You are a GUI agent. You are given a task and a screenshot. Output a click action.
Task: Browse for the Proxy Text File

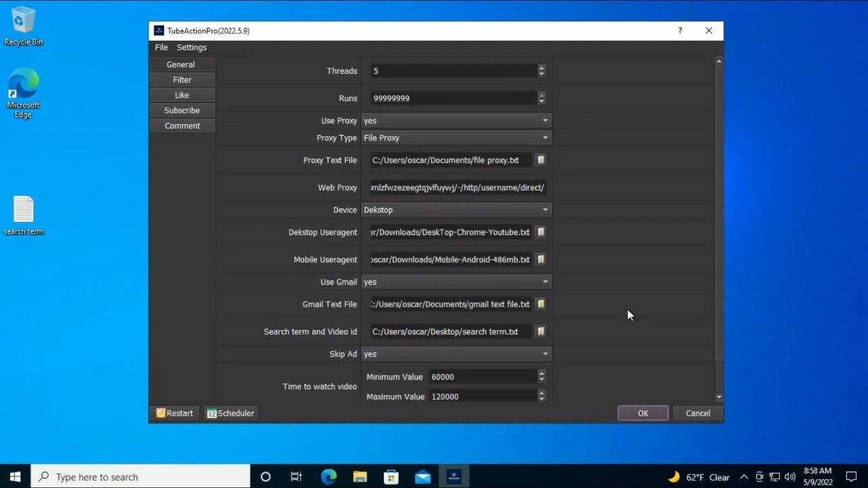540,160
